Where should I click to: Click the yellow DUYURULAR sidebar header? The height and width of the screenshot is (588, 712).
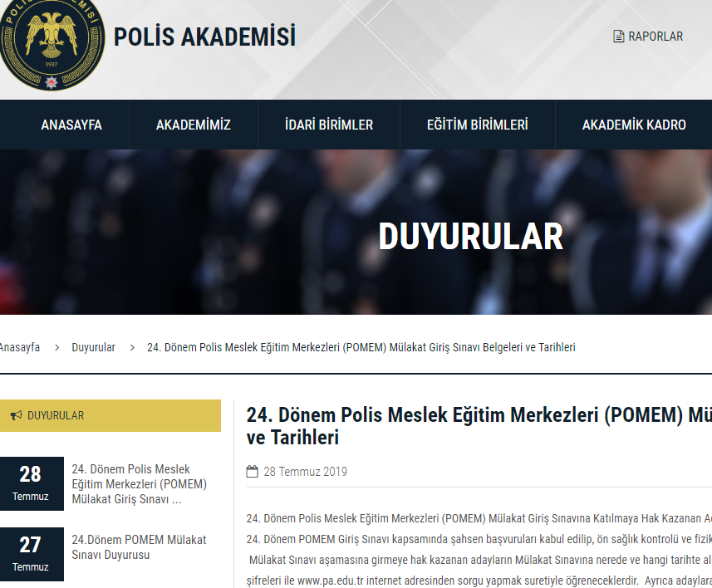tap(110, 415)
